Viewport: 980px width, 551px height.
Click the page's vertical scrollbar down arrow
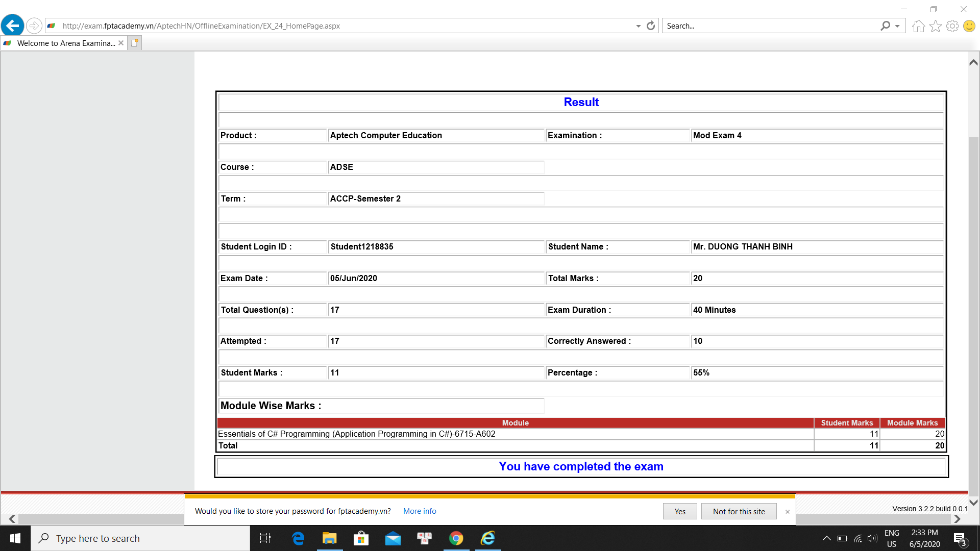point(973,503)
